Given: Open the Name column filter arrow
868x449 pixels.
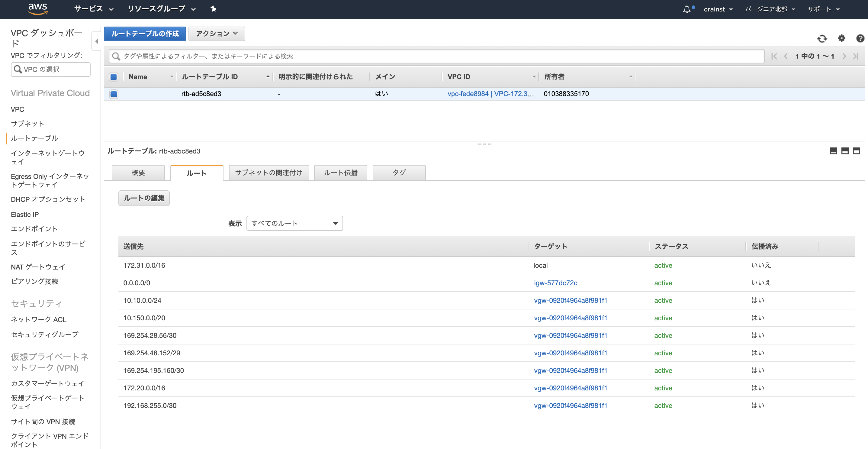Looking at the screenshot, I should point(172,77).
